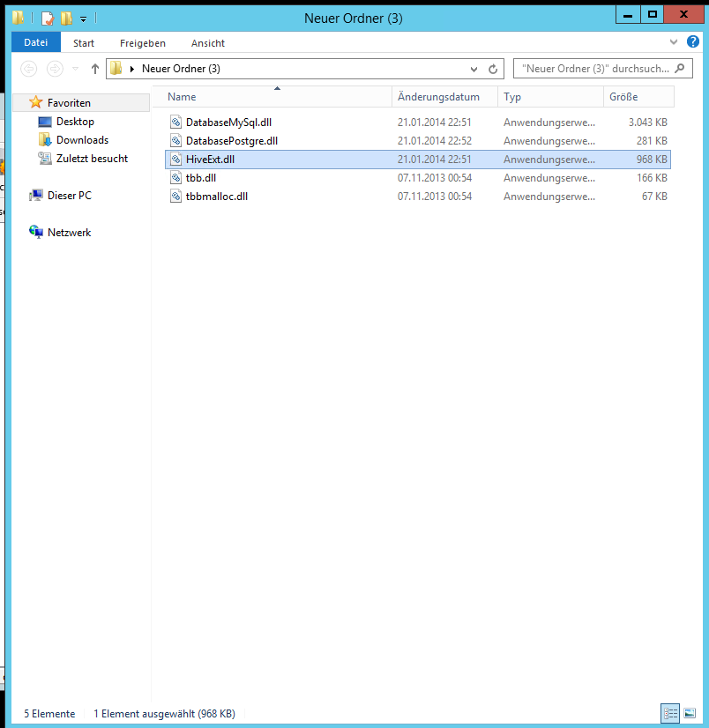Click Neuer Ordner (3) in address bar
This screenshot has height=728, width=709.
pos(181,69)
